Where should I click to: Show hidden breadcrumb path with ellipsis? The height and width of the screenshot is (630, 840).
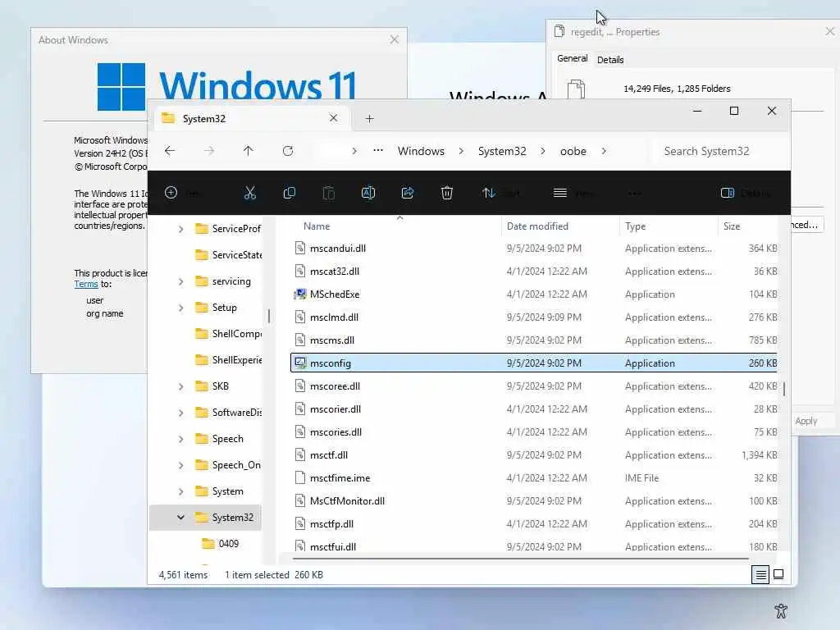click(x=378, y=151)
